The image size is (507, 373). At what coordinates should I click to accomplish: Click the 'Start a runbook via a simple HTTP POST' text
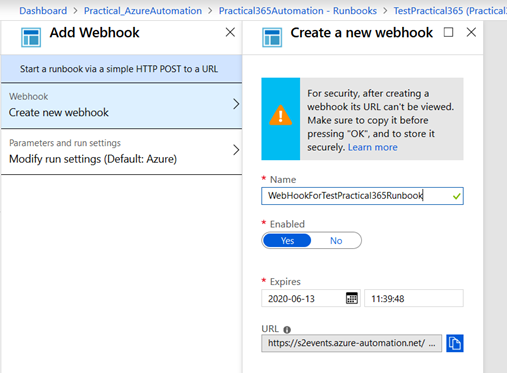tap(119, 69)
